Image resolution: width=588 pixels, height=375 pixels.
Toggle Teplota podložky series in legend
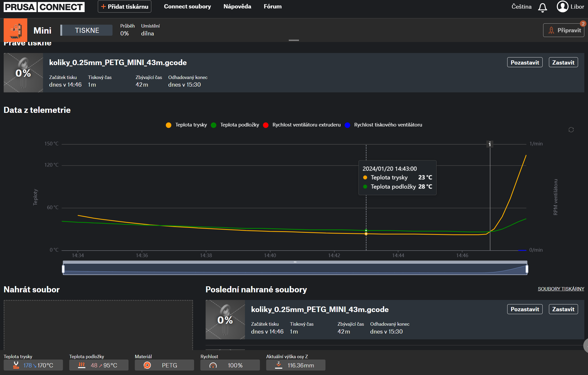(x=235, y=125)
